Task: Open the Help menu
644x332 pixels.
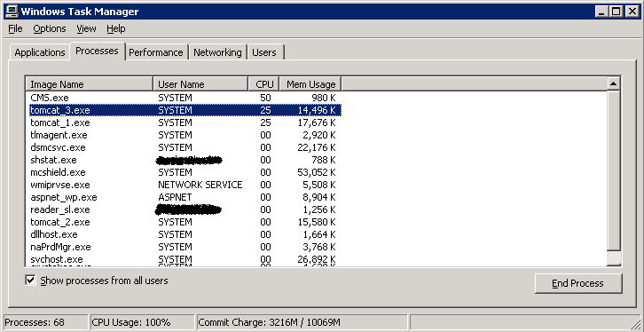Action: click(x=116, y=28)
